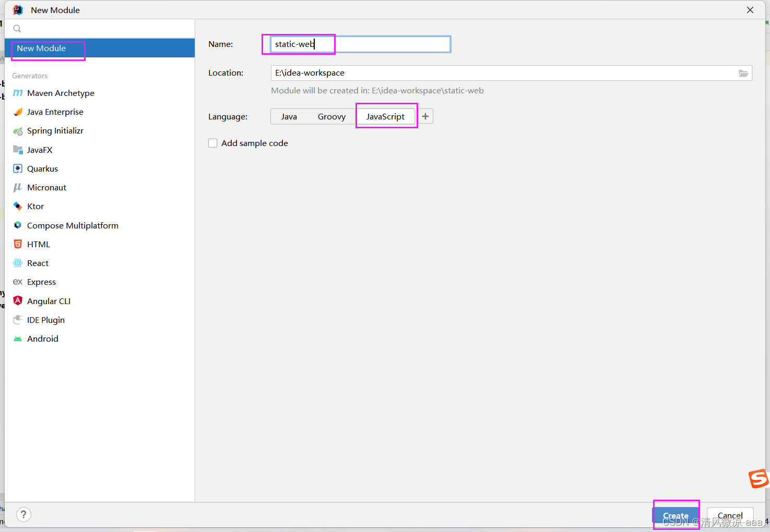Click the Android robot icon
Image resolution: width=770 pixels, height=532 pixels.
pos(18,338)
